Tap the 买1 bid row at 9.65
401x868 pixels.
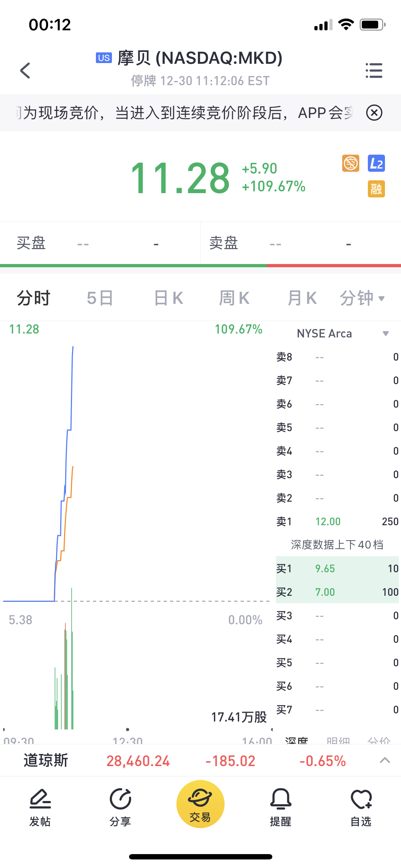click(x=337, y=568)
